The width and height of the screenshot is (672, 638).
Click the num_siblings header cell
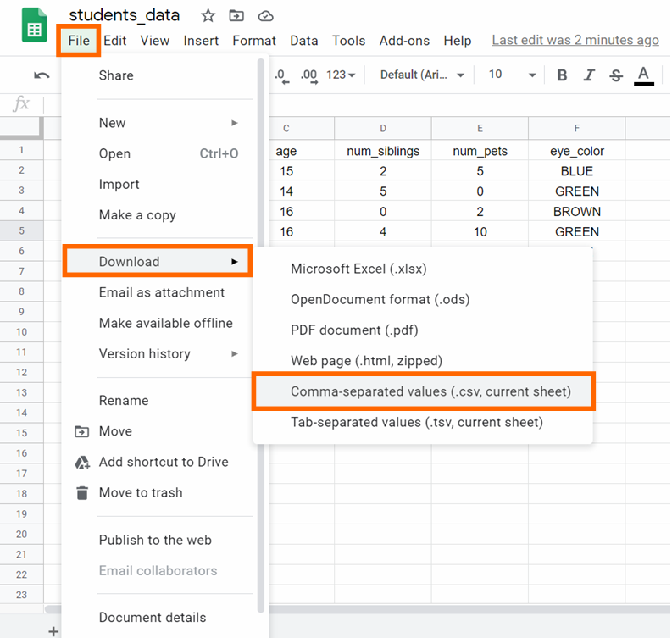(383, 151)
